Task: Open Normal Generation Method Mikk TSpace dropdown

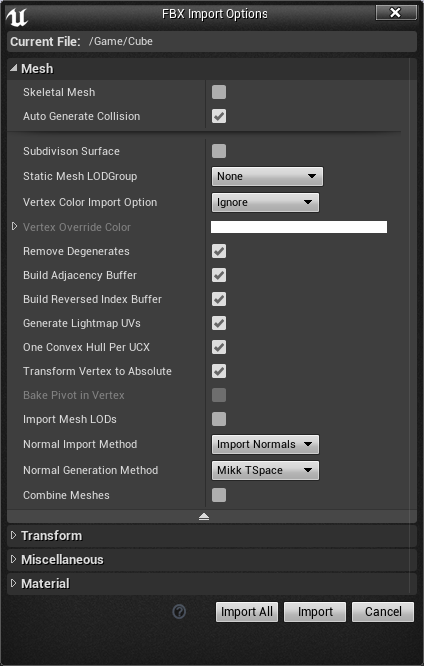Action: coord(265,470)
